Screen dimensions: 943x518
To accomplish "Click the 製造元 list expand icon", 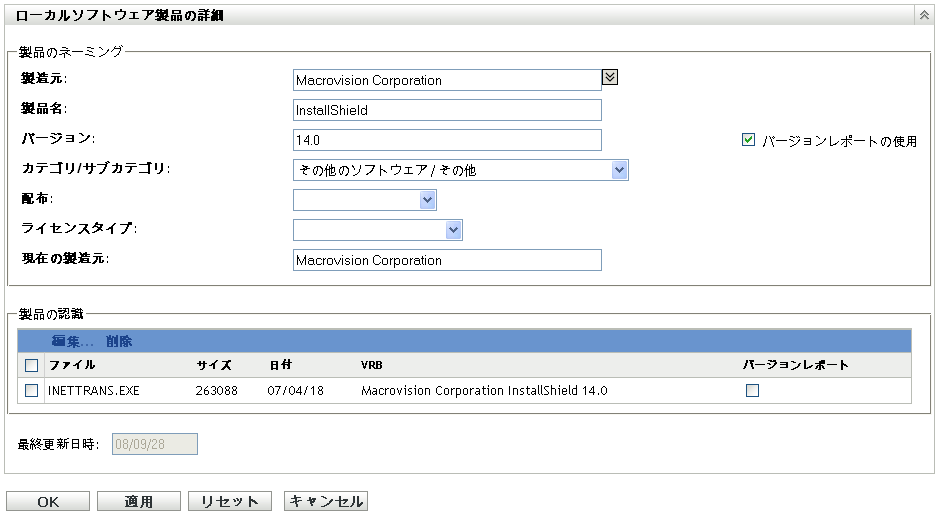I will 610,76.
